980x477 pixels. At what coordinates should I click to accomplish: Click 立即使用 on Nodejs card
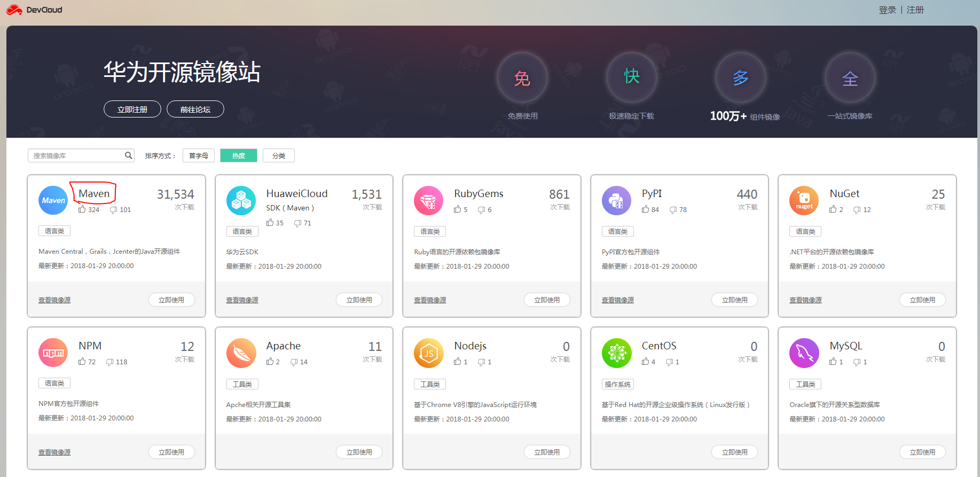tap(547, 452)
